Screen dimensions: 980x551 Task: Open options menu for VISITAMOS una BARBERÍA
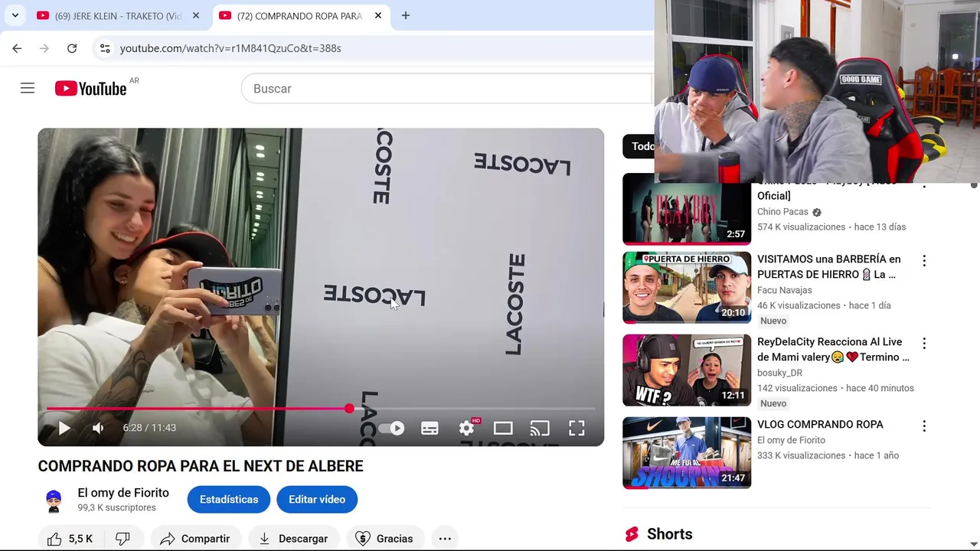coord(924,261)
